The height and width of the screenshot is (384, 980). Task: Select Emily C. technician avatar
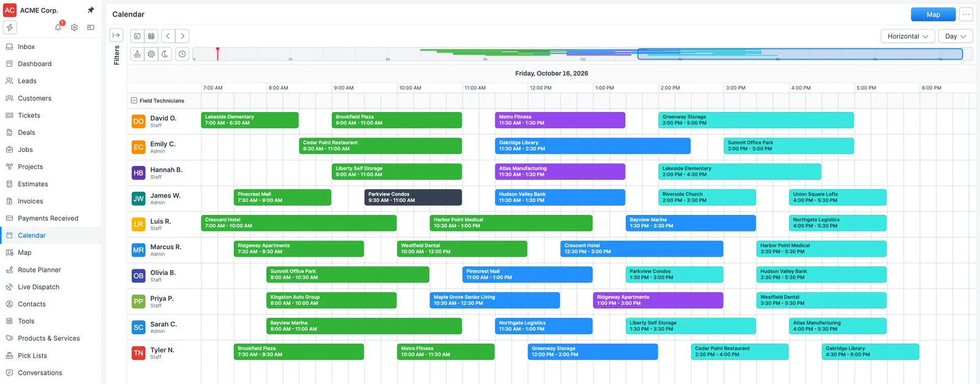coord(138,147)
